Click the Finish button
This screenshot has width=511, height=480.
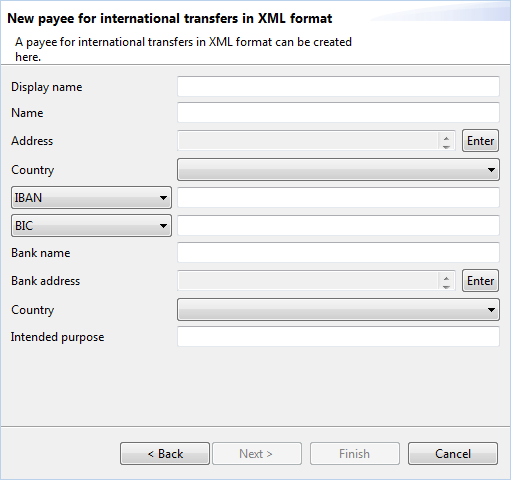tap(355, 454)
